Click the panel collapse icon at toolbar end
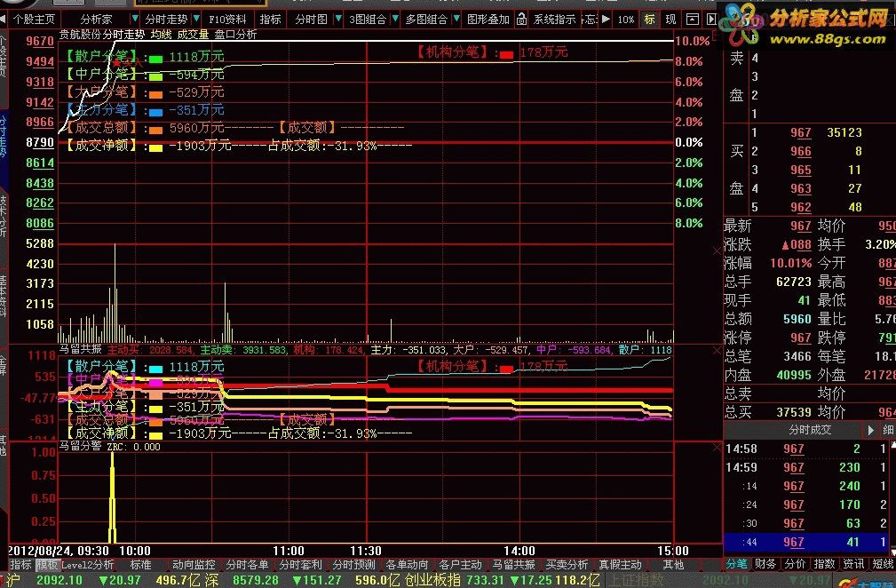The image size is (896, 588). pyautogui.click(x=711, y=20)
